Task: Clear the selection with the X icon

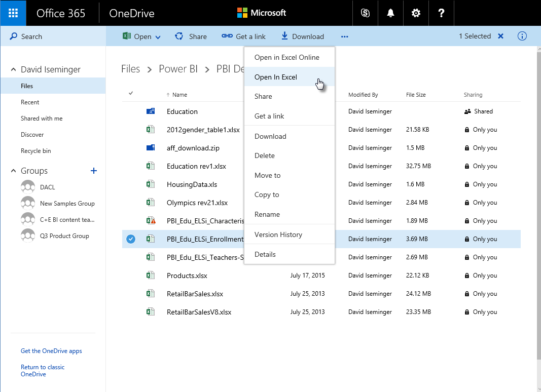Action: (500, 36)
